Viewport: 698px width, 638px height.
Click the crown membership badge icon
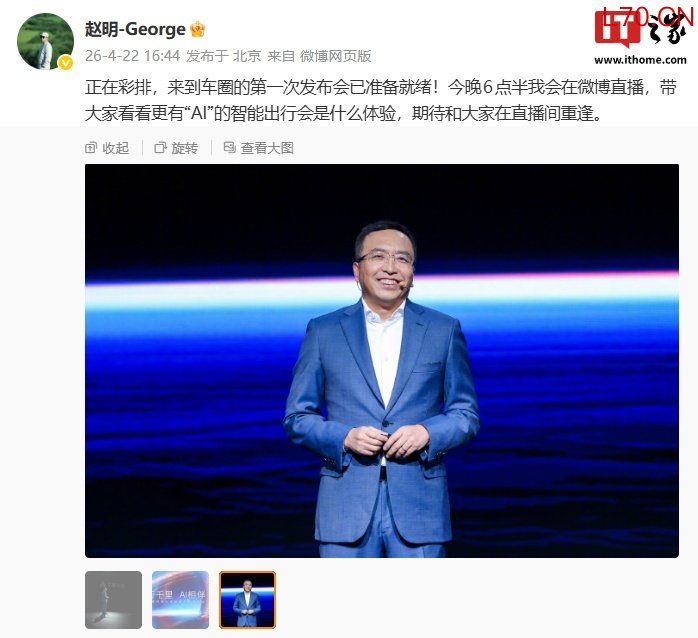[x=198, y=29]
